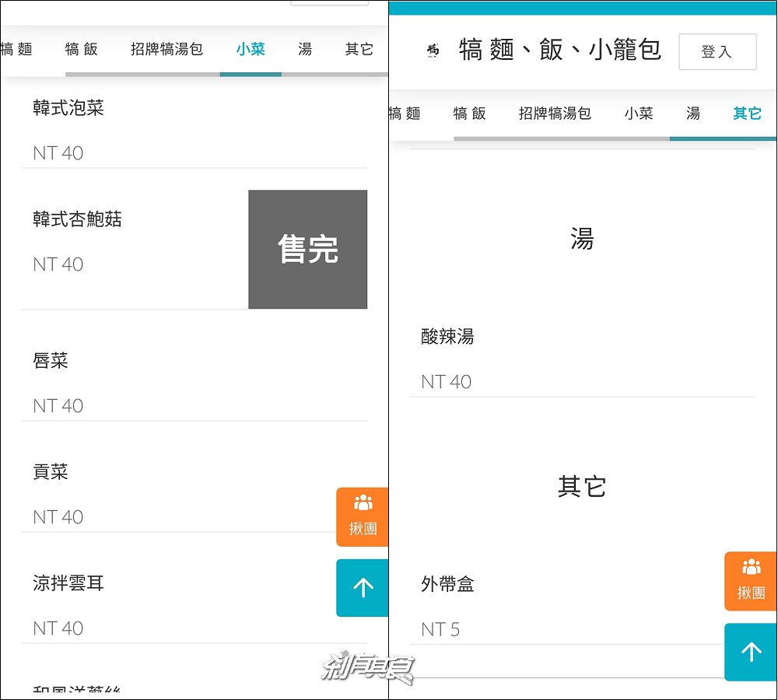Click the 售完 sold-out thumbnail
Viewport: 778px width, 700px height.
pyautogui.click(x=307, y=250)
